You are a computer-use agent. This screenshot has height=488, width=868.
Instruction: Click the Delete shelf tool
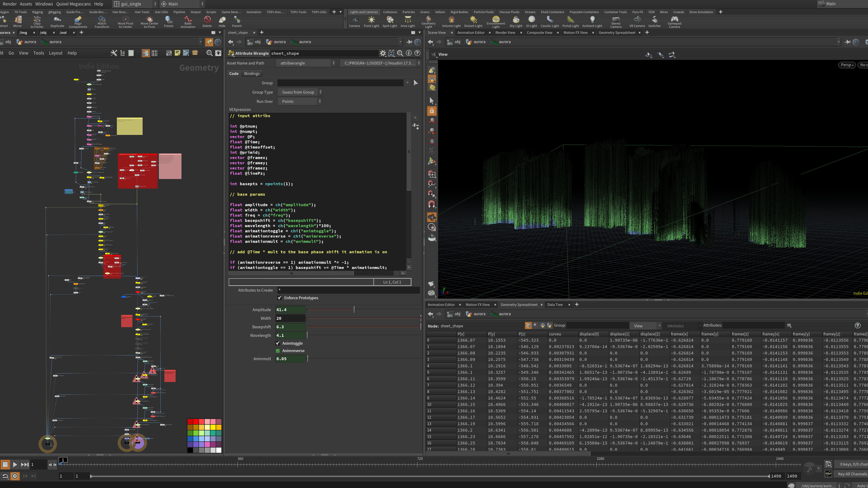coord(207,21)
